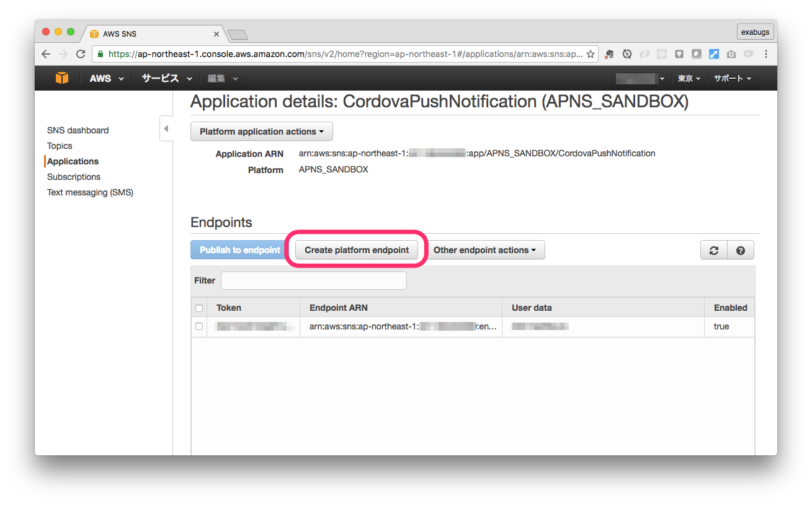
Task: Go back with the browser back arrow
Action: (x=46, y=54)
